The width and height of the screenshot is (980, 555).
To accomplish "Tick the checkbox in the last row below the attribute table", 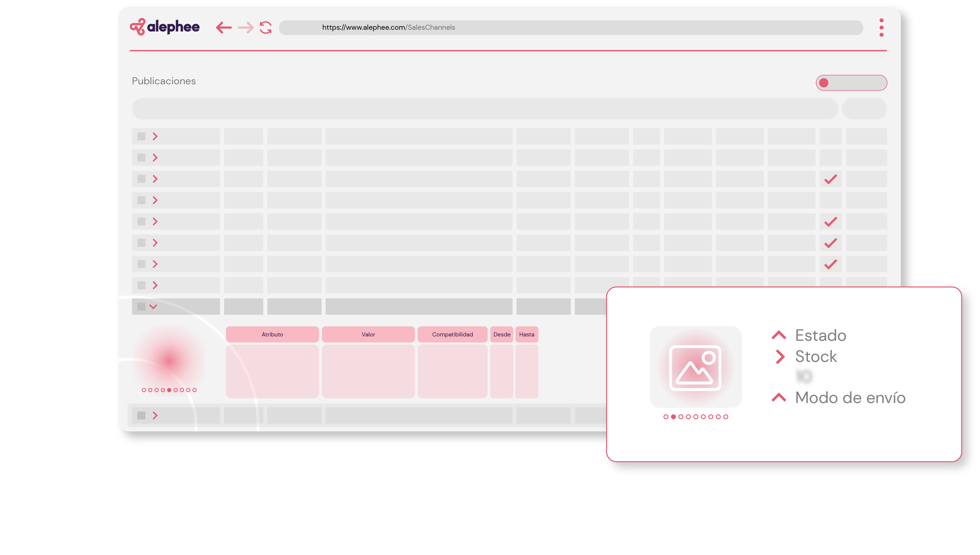I will pos(142,415).
